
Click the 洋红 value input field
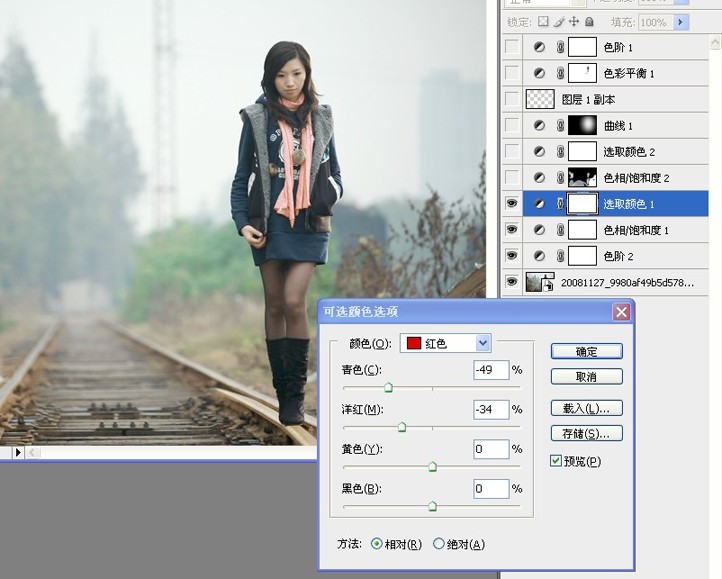click(x=491, y=409)
